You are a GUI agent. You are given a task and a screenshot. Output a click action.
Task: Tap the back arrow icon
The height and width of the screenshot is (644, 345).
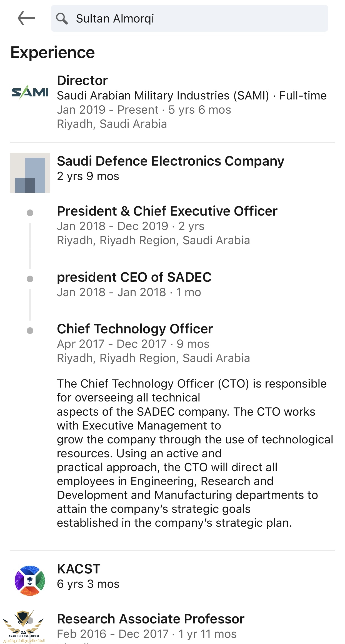[x=26, y=18]
